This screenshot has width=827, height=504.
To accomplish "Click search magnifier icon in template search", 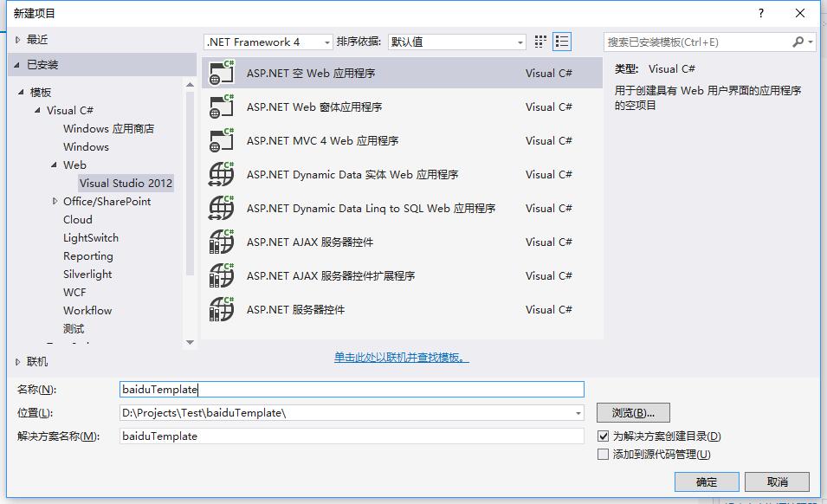I will (798, 42).
